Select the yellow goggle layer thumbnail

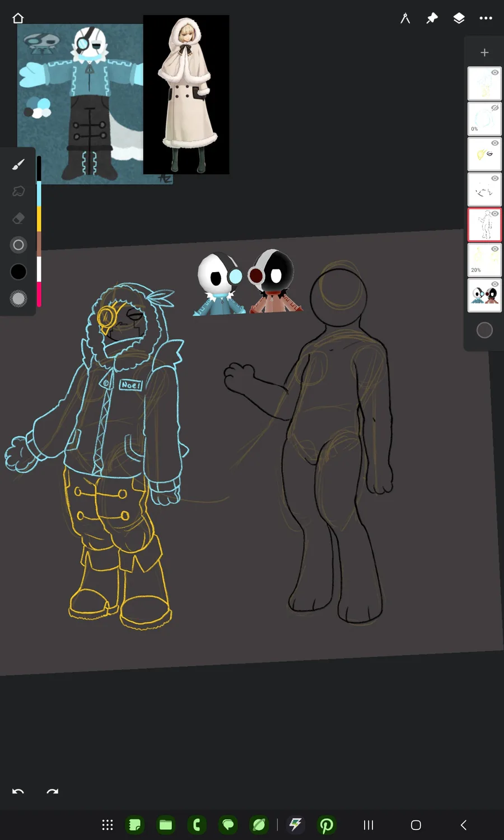click(484, 154)
